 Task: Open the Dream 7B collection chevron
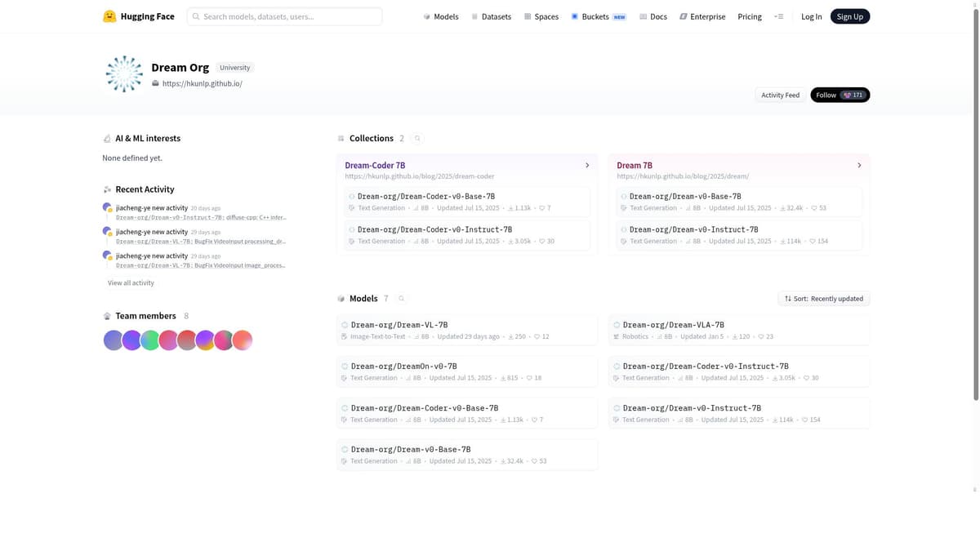(x=859, y=166)
